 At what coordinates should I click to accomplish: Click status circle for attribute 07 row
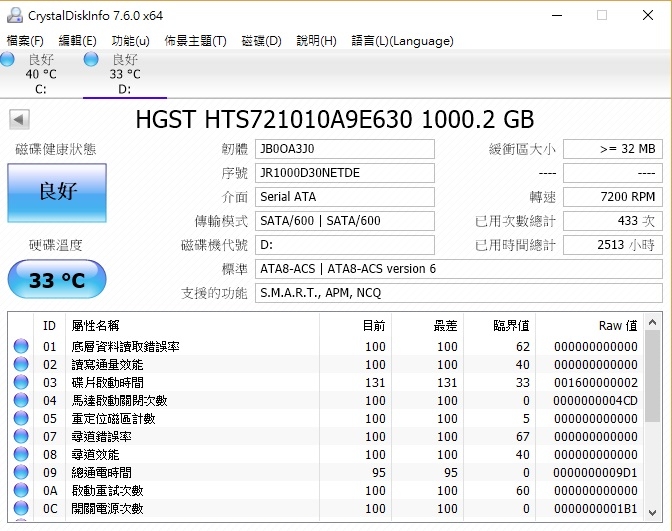tap(21, 436)
